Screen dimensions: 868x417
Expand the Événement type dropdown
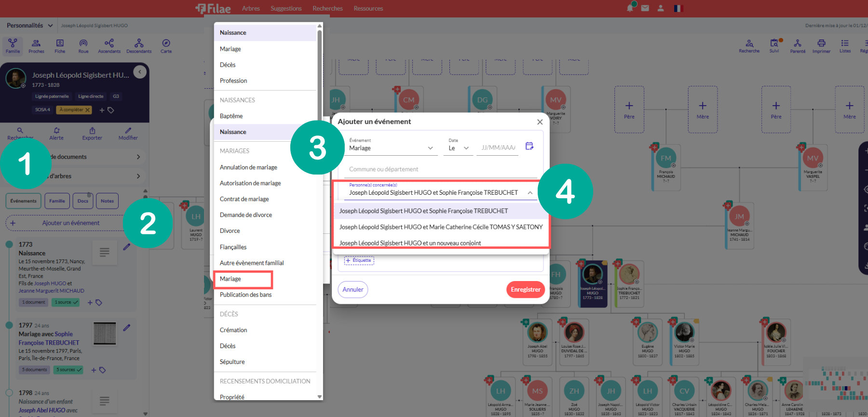[430, 148]
